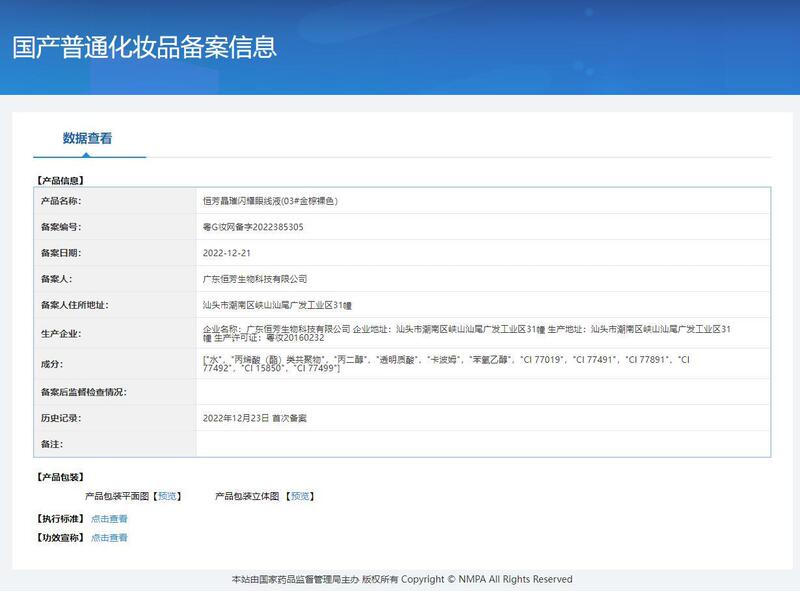Click the 产品包装平面图 label
The width and height of the screenshot is (800, 591).
[117, 496]
